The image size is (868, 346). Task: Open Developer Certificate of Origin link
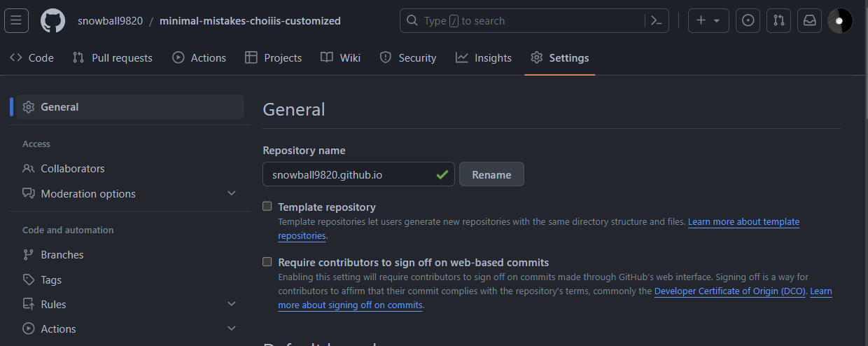coord(730,291)
